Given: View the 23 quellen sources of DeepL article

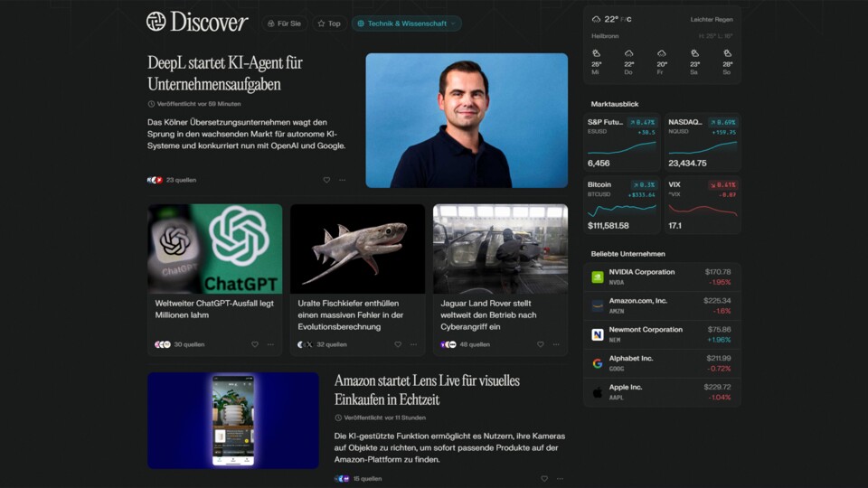Looking at the screenshot, I should pos(172,180).
